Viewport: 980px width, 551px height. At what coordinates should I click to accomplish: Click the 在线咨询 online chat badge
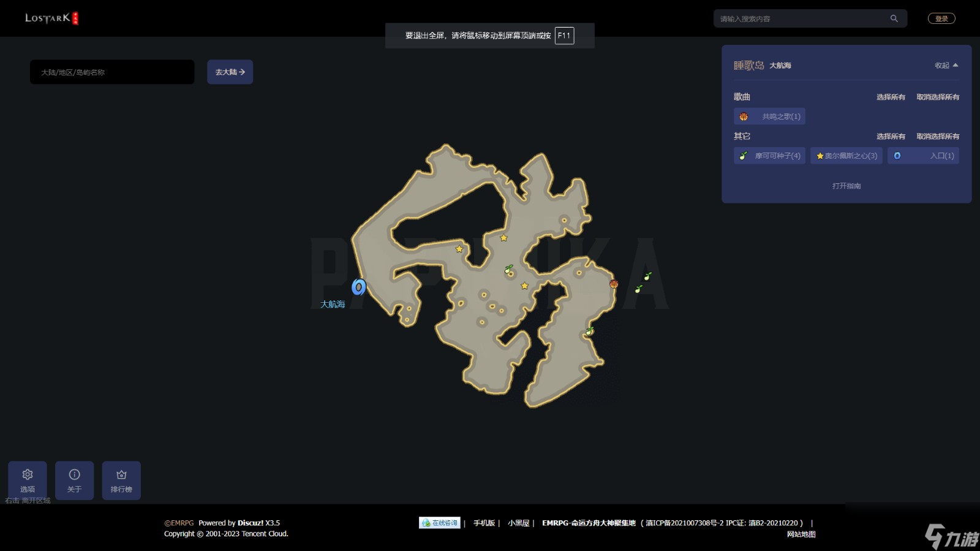tap(439, 523)
